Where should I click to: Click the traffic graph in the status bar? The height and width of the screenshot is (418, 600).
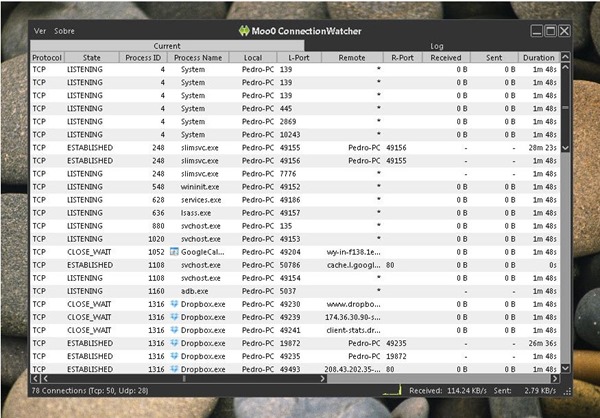click(x=392, y=390)
